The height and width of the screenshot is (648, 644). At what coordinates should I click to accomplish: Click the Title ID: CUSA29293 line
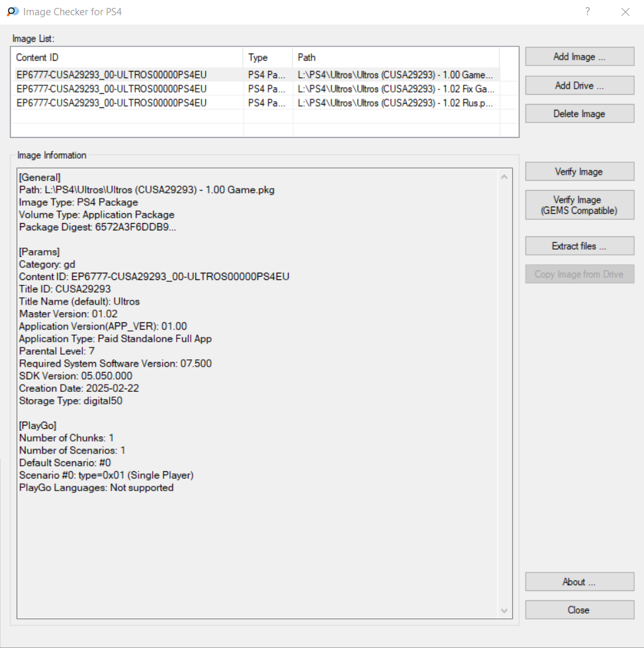click(65, 289)
